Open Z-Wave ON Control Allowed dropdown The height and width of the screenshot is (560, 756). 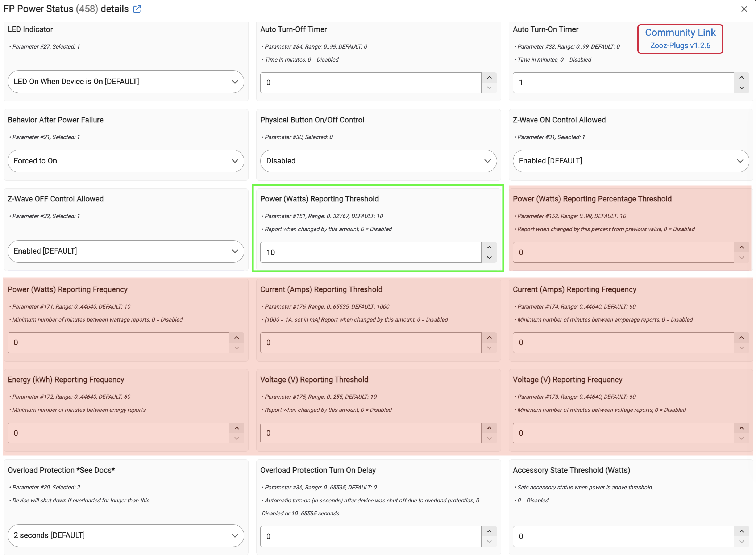pos(631,161)
